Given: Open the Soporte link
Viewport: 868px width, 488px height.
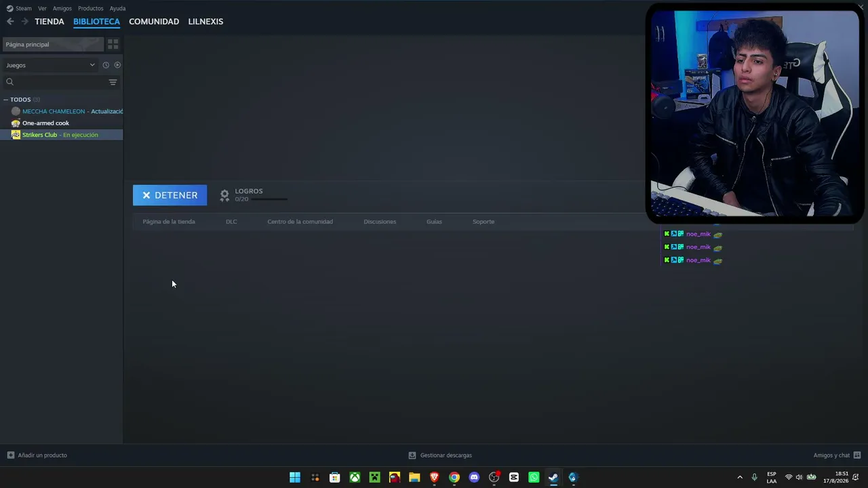Looking at the screenshot, I should coord(484,222).
